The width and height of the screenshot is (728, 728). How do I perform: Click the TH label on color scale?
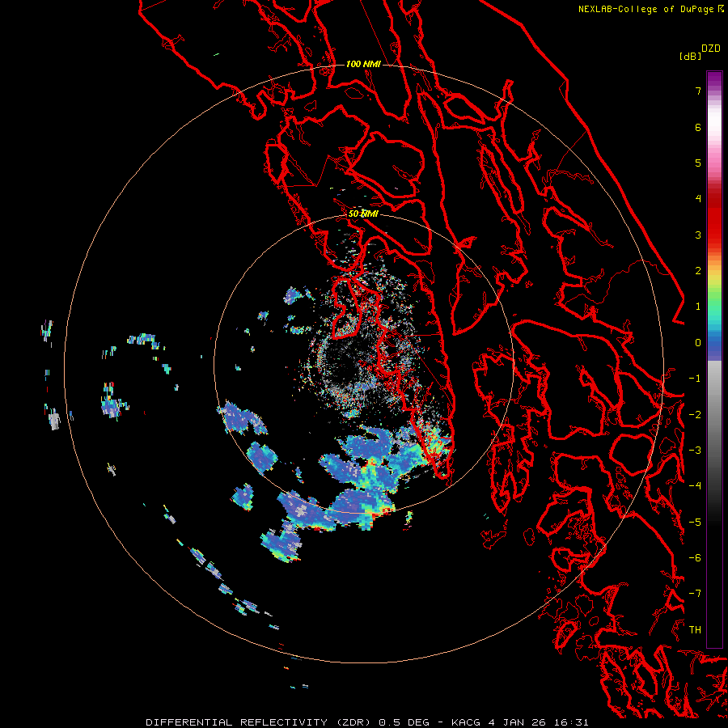695,630
